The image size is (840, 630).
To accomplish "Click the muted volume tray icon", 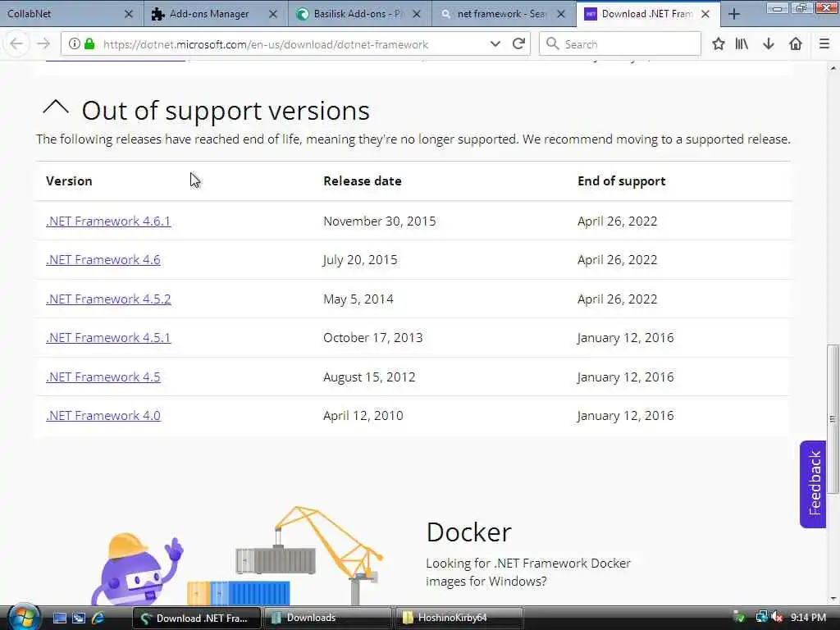I will tap(776, 618).
